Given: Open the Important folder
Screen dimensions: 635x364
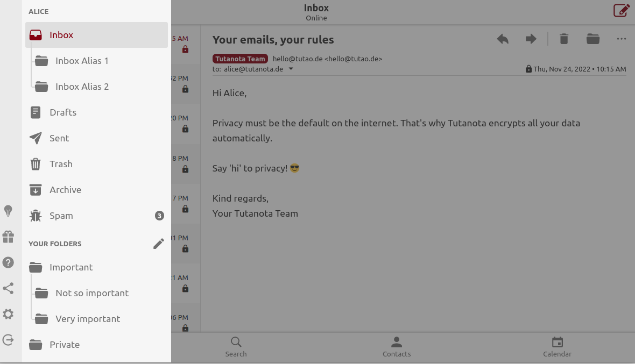Looking at the screenshot, I should [96, 267].
